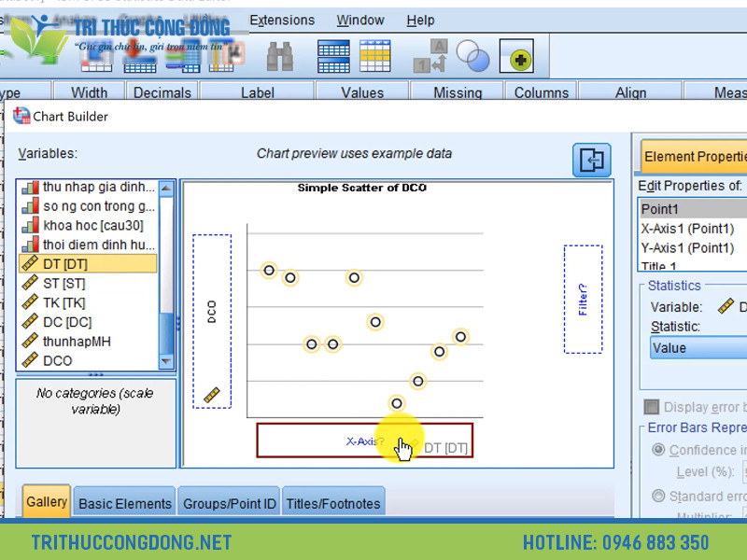
Task: Click the Values column header
Action: pyautogui.click(x=362, y=91)
